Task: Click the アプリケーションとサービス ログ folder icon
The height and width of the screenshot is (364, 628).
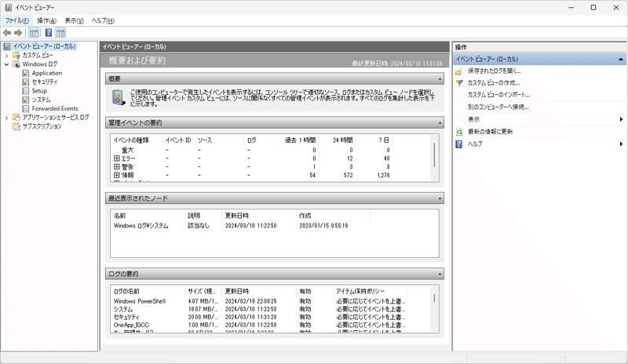Action: pos(16,118)
